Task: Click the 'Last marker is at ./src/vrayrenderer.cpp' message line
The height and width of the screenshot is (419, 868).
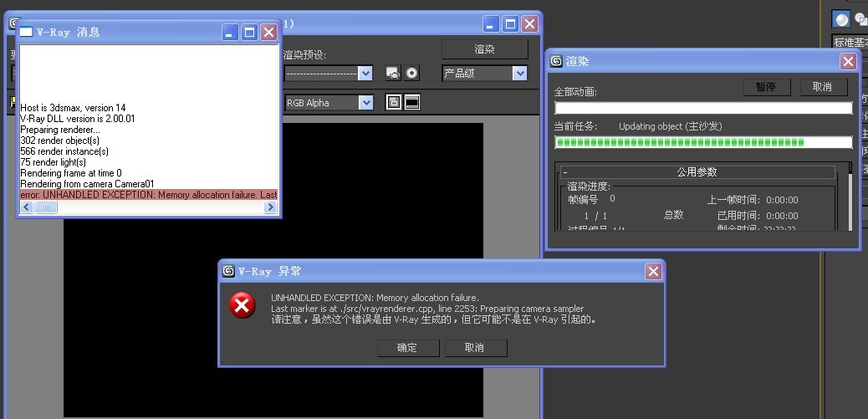Action: [427, 309]
